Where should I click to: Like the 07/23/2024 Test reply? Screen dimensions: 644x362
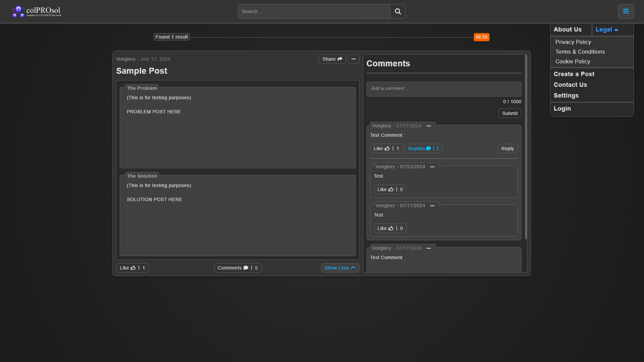[x=390, y=189]
